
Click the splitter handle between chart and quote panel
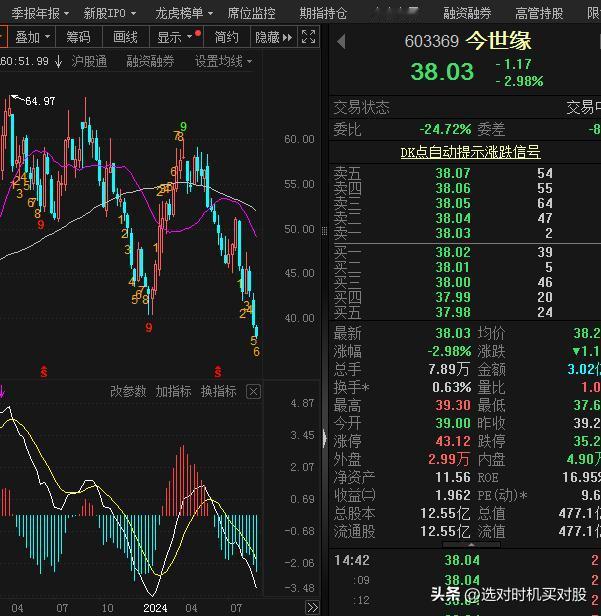324,231
